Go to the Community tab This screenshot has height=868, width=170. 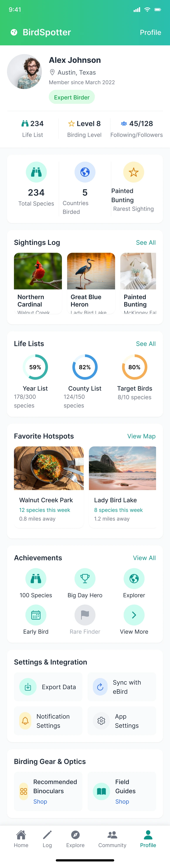tap(112, 838)
